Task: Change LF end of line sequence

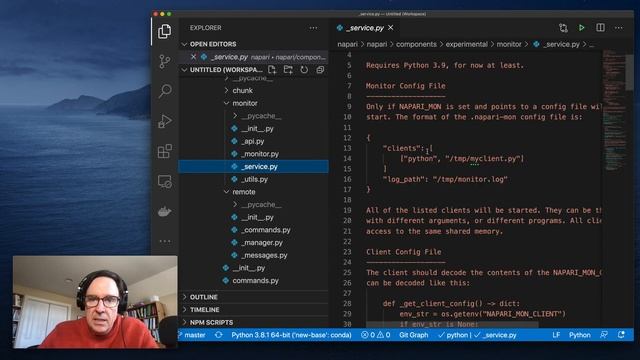Action: [556, 335]
